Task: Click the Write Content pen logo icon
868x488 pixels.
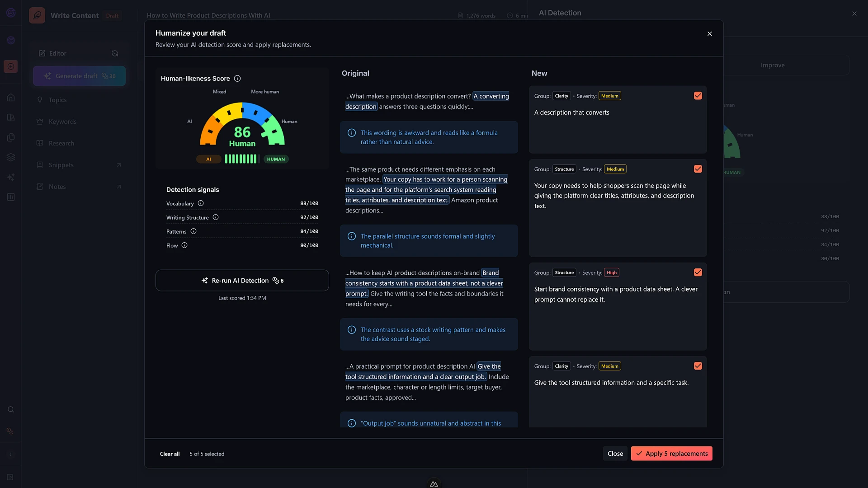Action: point(37,15)
